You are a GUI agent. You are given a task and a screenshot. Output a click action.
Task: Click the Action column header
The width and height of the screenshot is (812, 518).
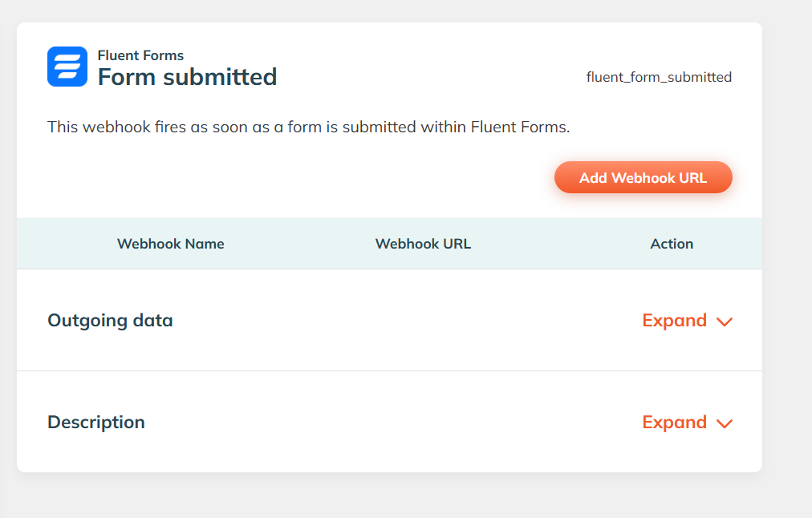coord(672,244)
